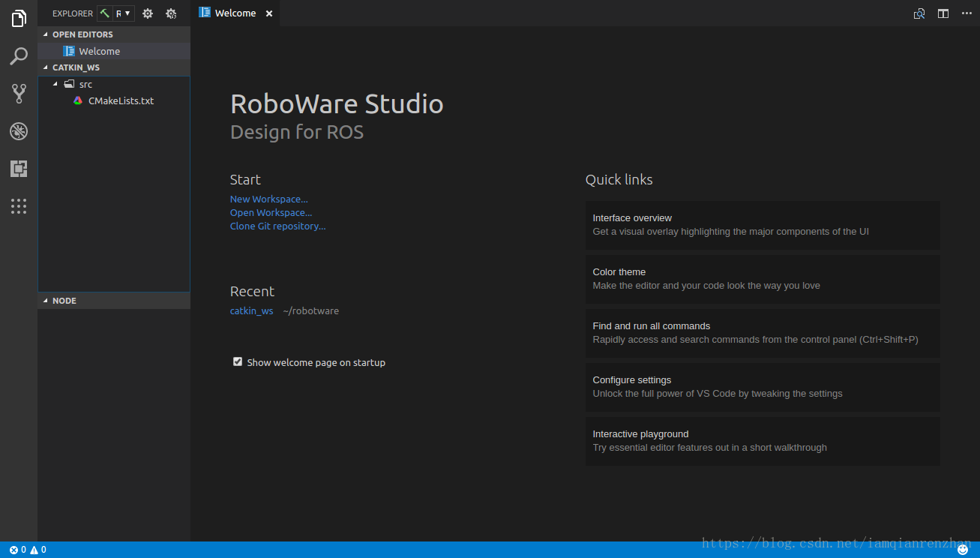980x558 pixels.
Task: Click the green hammer build icon
Action: tap(105, 13)
